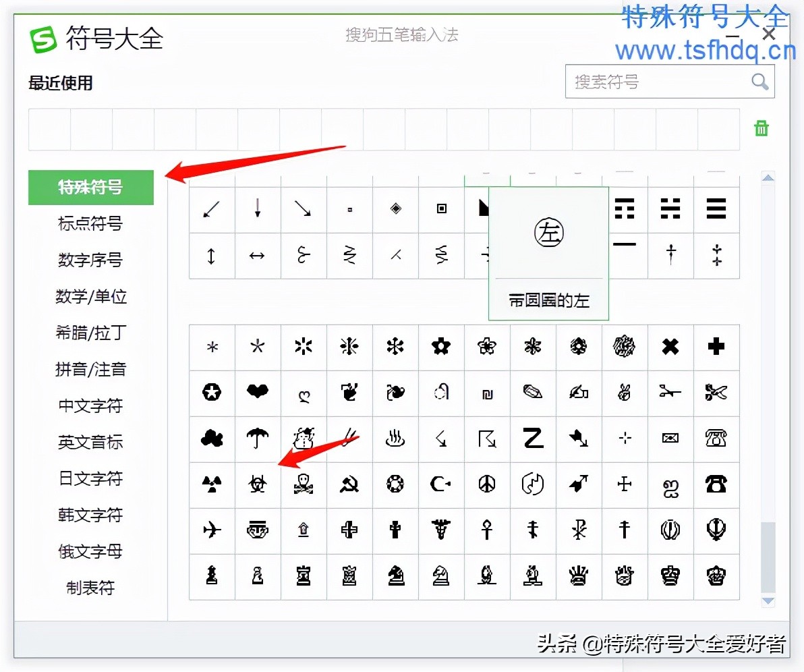This screenshot has height=672, width=804.
Task: Switch to the 数字序号 category
Action: click(90, 260)
